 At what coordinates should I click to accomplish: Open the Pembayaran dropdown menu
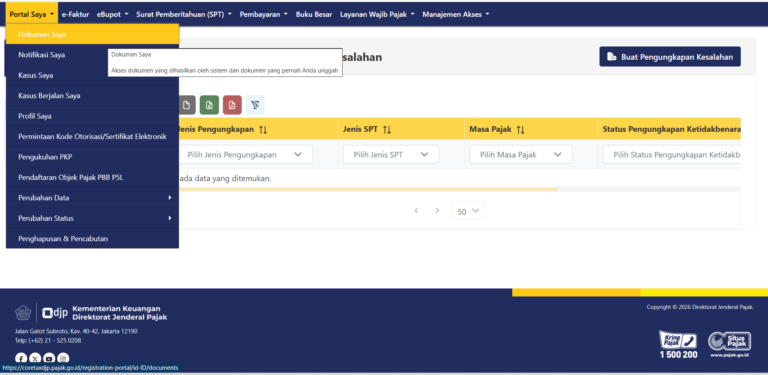click(264, 14)
